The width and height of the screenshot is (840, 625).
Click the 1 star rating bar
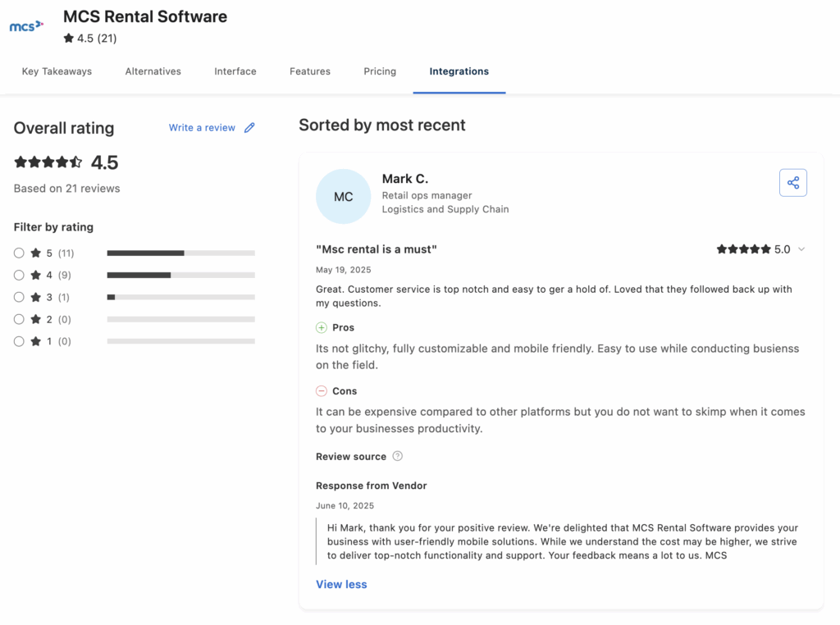coord(181,341)
